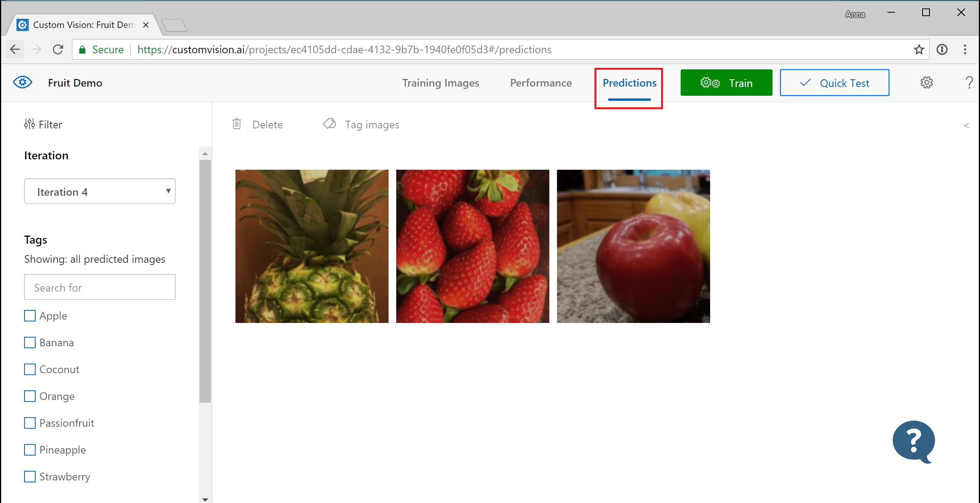The height and width of the screenshot is (503, 980).
Task: Click the pineapple prediction thumbnail
Action: [x=312, y=246]
